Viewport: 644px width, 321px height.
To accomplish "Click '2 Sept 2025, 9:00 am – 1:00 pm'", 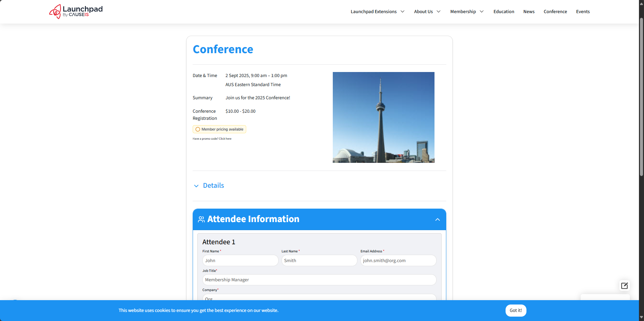I will [256, 76].
